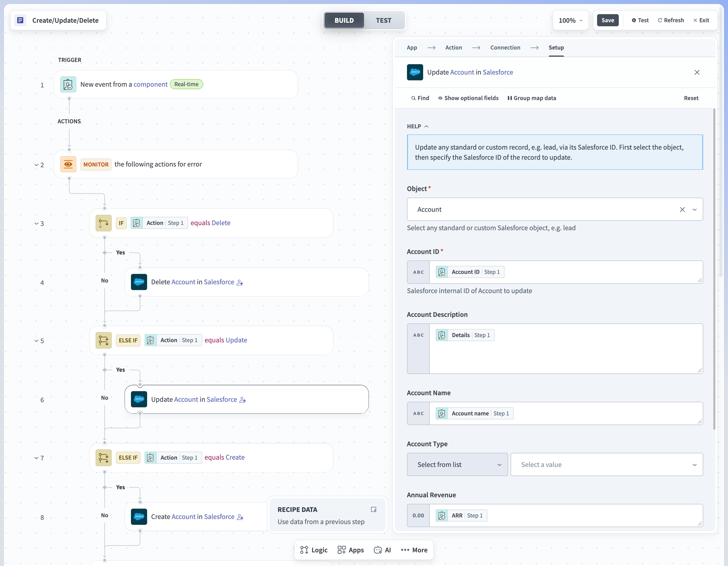Click the connection user icon on Update Account step
Viewport: 728px width, 566px height.
point(243,400)
